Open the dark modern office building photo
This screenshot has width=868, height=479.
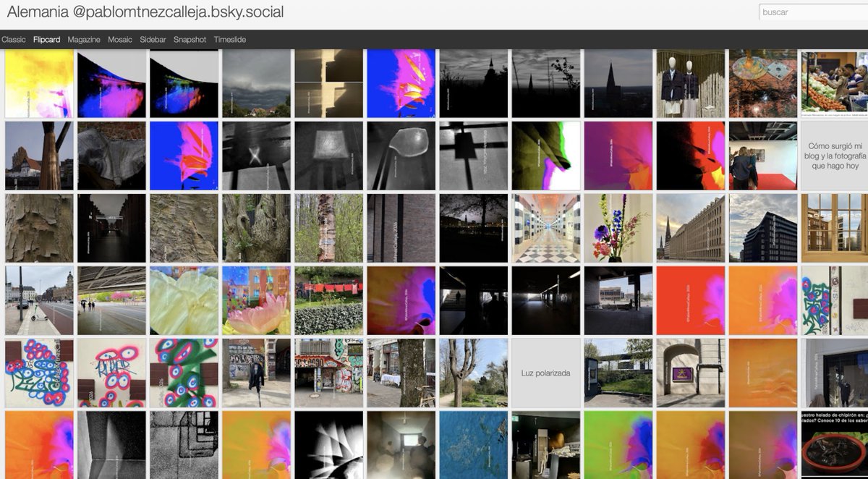coord(763,228)
